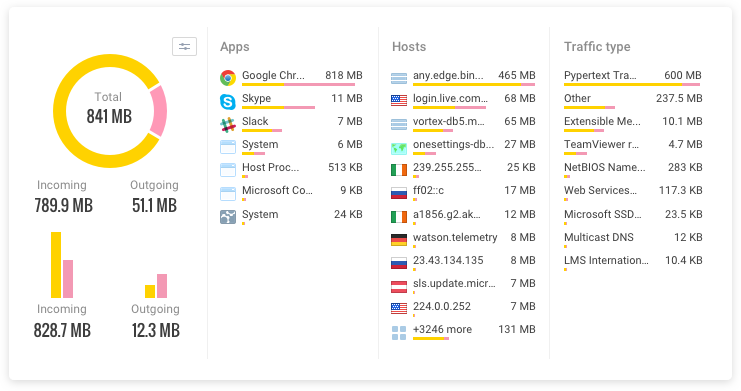Viewport: 741px width, 391px height.
Task: Click the Other traffic type row
Action: tap(633, 101)
